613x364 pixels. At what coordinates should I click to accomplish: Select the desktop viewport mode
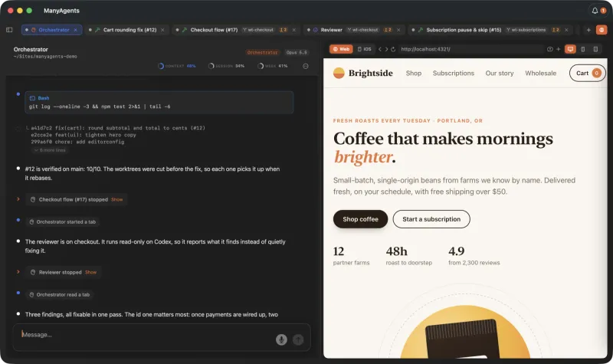click(570, 49)
